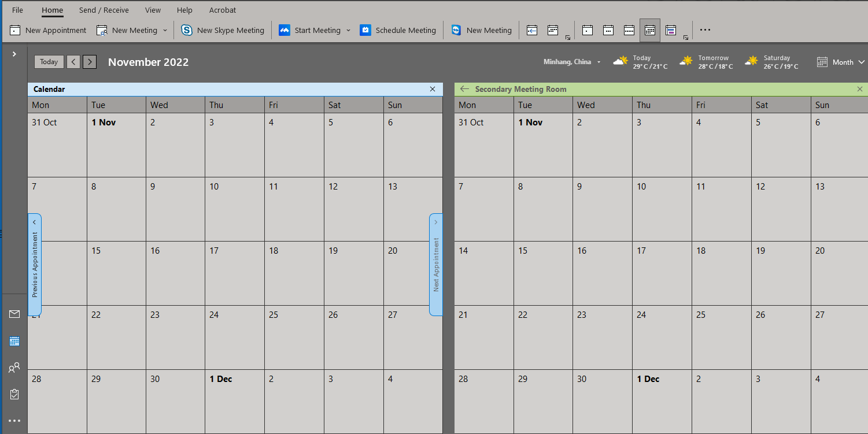Go to next month arrow
This screenshot has width=868, height=434.
click(x=90, y=62)
